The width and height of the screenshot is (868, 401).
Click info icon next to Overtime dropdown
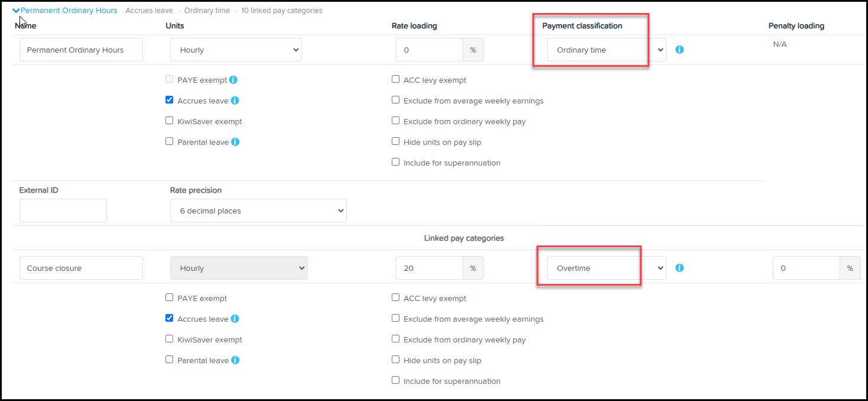click(680, 268)
